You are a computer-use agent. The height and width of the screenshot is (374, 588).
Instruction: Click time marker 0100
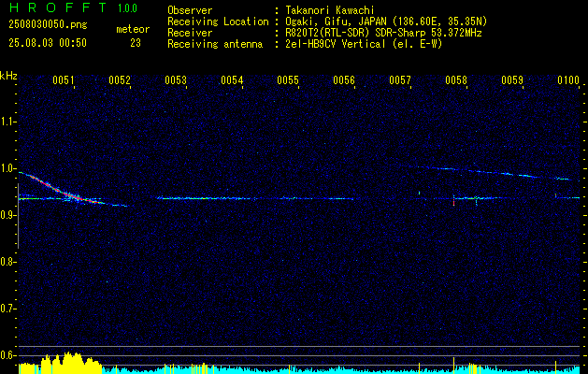pyautogui.click(x=568, y=79)
